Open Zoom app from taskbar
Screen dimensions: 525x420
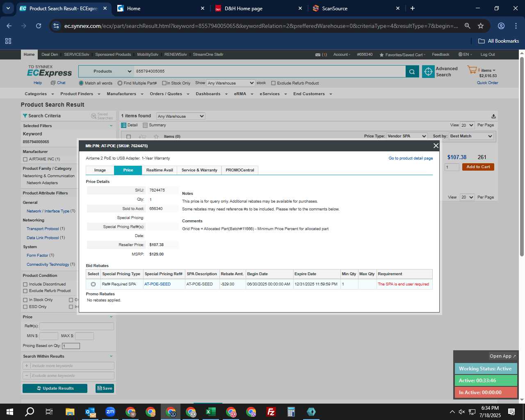pos(110,412)
